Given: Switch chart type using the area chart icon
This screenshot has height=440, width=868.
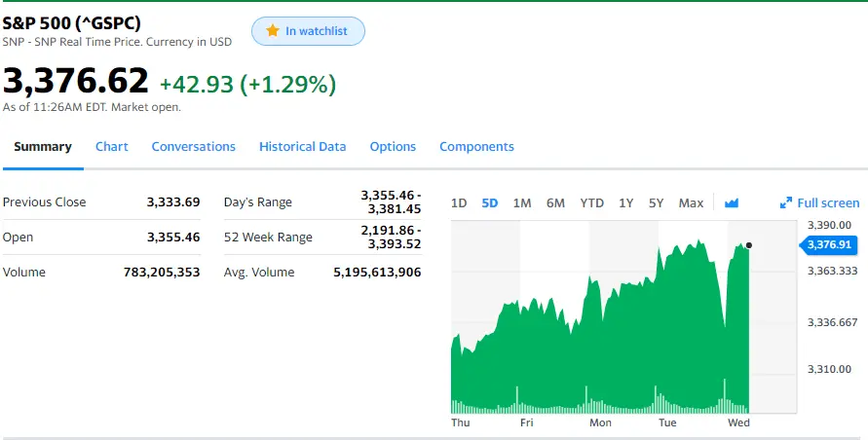Looking at the screenshot, I should tap(732, 202).
